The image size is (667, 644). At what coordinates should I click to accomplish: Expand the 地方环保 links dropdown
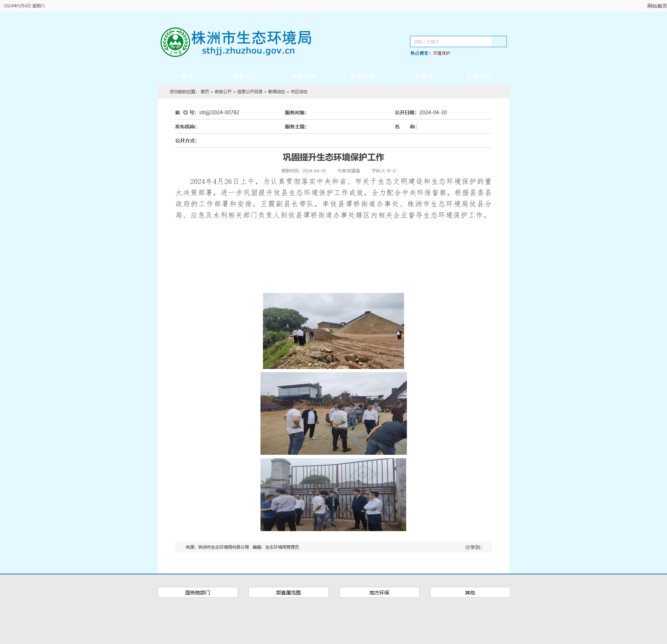point(379,592)
